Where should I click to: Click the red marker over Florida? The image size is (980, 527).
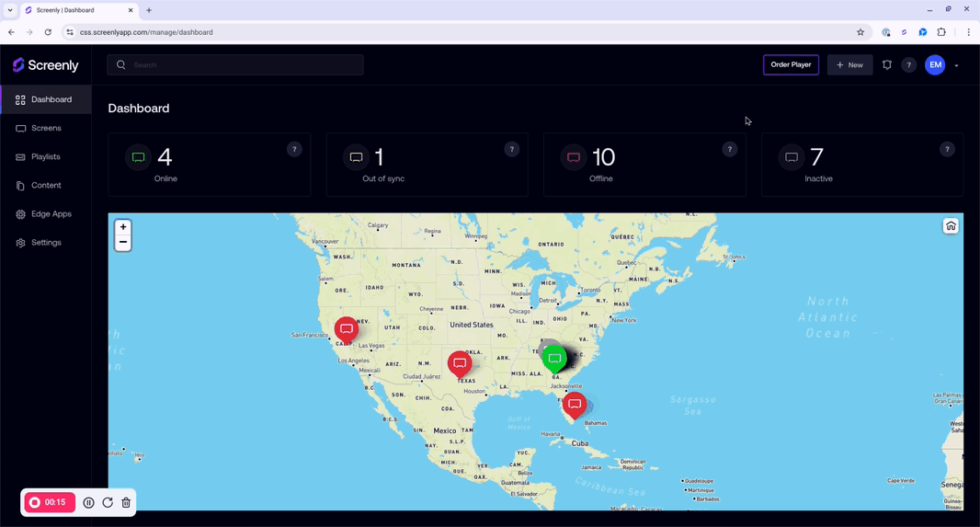click(575, 404)
